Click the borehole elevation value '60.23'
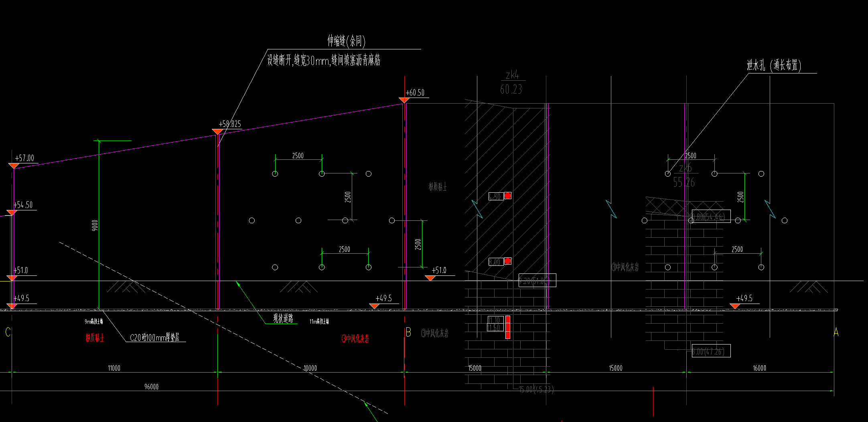 click(x=511, y=89)
